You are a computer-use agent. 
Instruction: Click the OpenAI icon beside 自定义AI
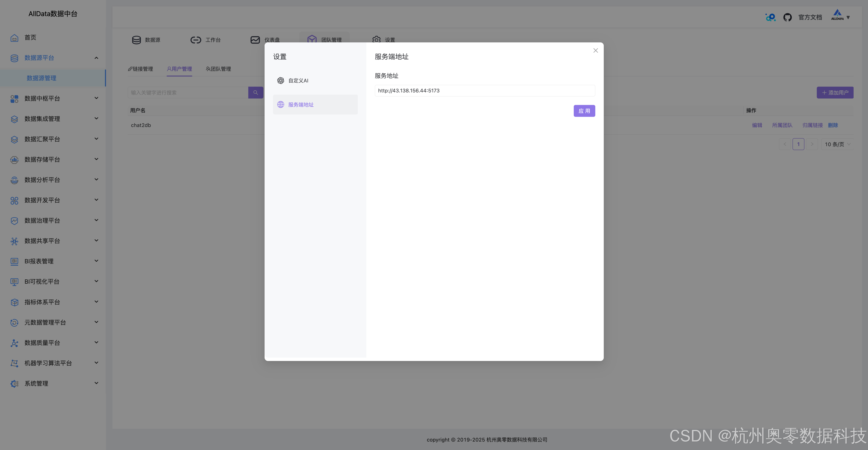point(280,81)
